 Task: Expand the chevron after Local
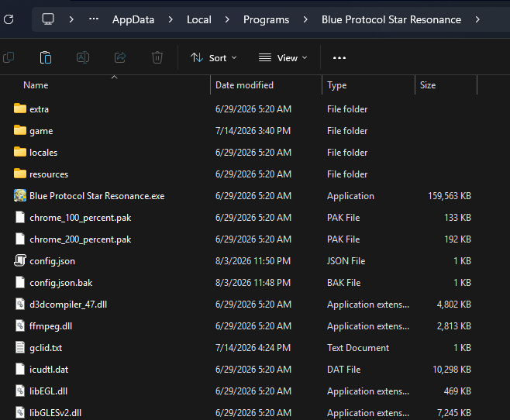pyautogui.click(x=227, y=19)
